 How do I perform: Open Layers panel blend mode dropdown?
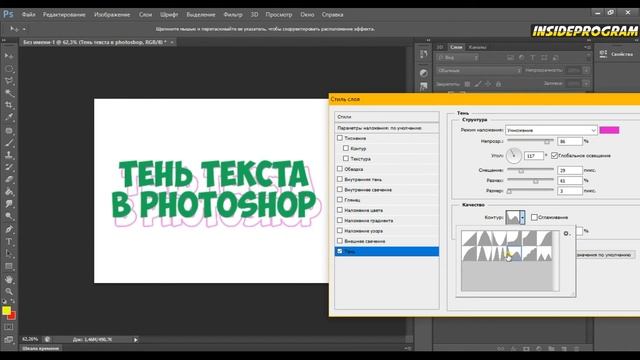click(478, 71)
